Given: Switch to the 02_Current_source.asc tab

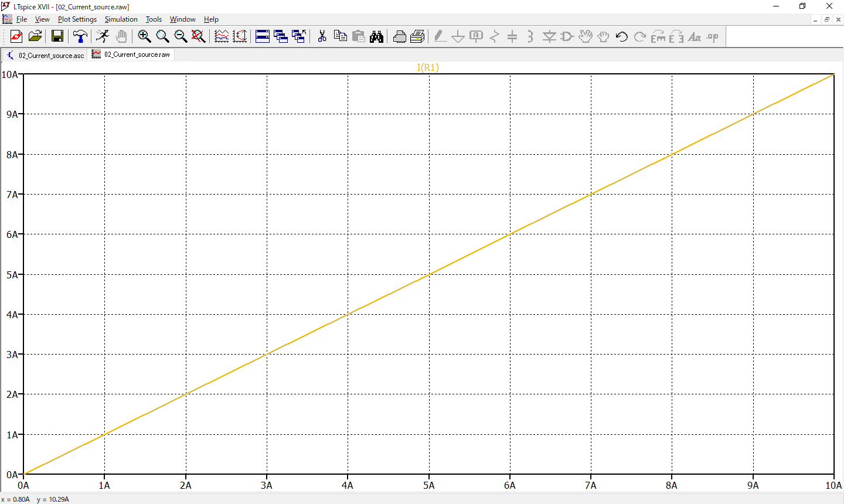Looking at the screenshot, I should point(46,55).
